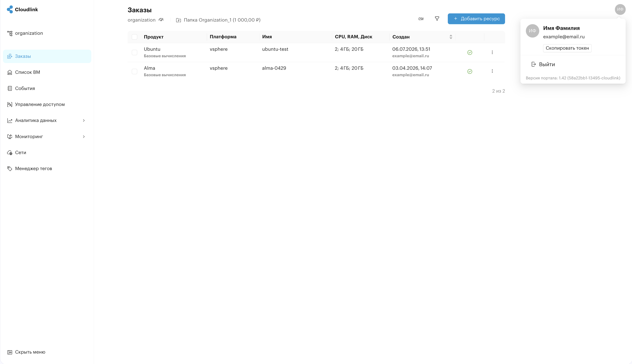Click the large ИФ avatar in profile popup

point(533,31)
